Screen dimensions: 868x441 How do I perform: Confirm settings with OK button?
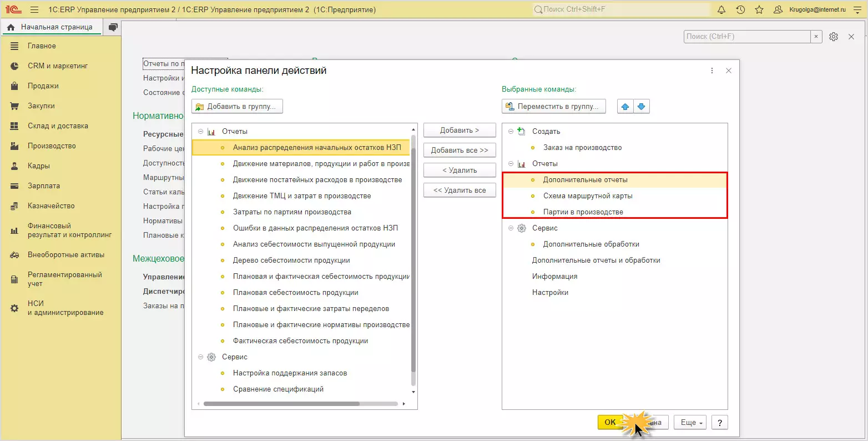click(610, 423)
